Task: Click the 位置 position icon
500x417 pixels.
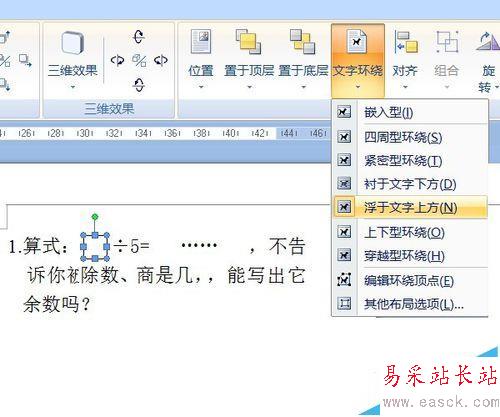Action: coord(201,42)
